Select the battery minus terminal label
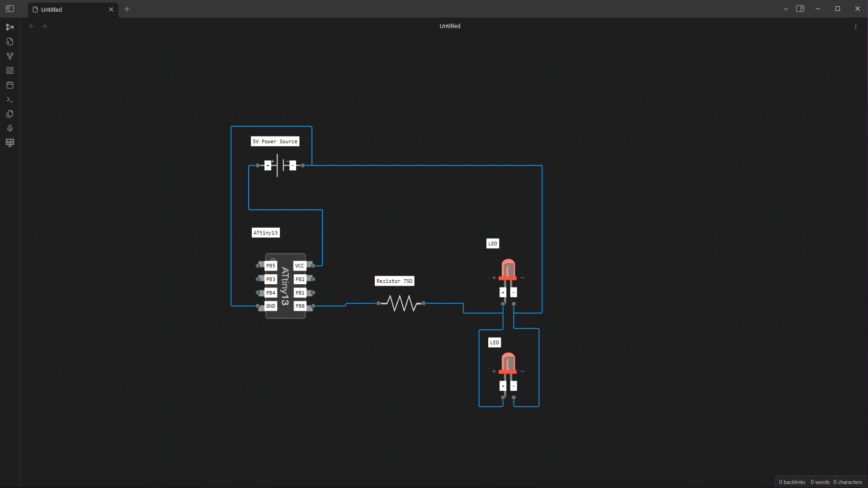 [292, 166]
